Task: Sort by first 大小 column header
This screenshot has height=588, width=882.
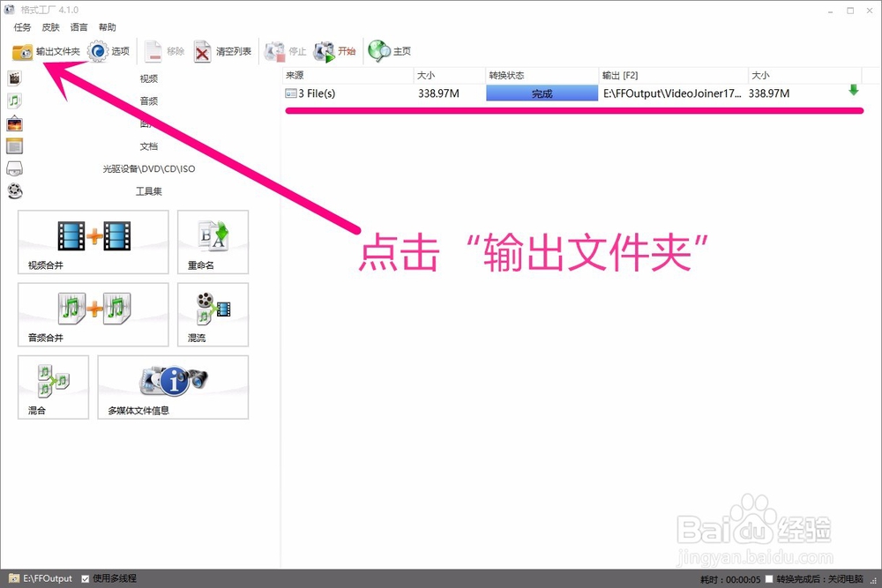Action: click(x=450, y=75)
